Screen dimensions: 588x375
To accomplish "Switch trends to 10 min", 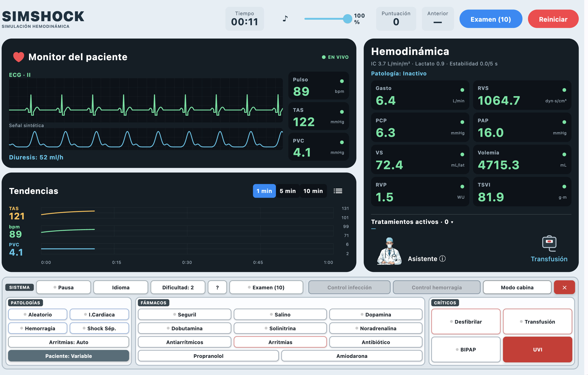I will pos(313,191).
